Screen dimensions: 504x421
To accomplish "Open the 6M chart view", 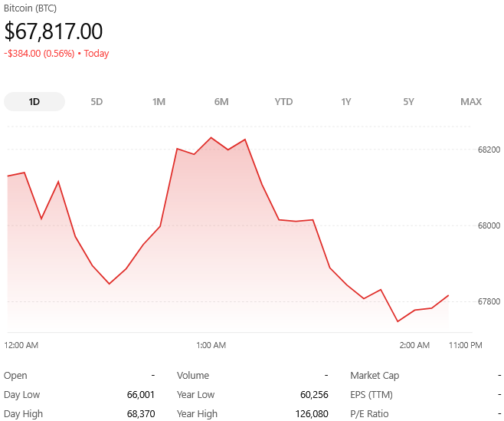I will point(221,102).
